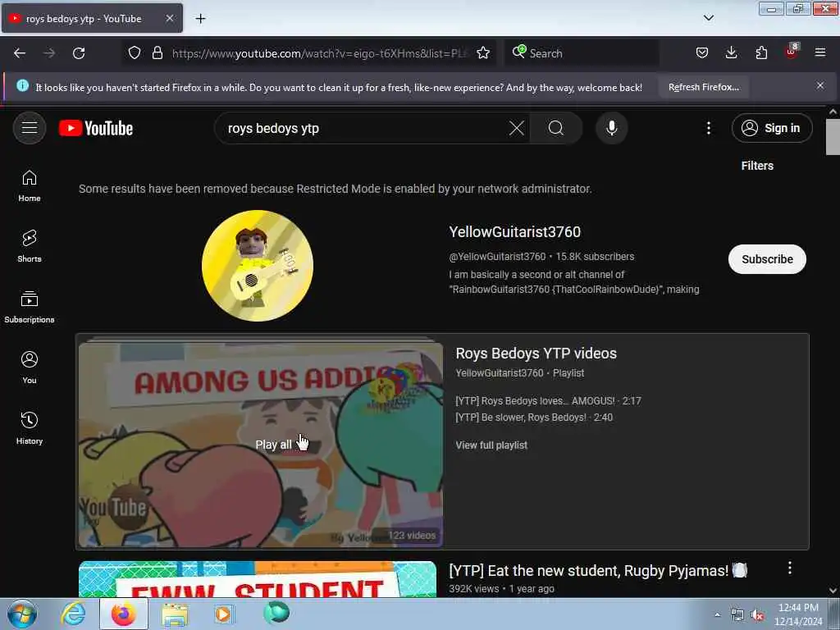Subscribe to YellowGuitarist3760
Image resolution: width=840 pixels, height=630 pixels.
[x=767, y=259]
